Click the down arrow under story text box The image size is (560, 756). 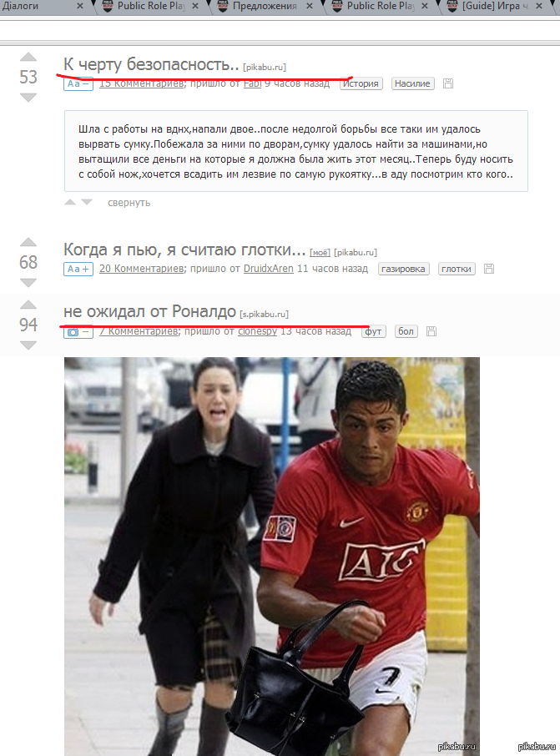(x=87, y=202)
